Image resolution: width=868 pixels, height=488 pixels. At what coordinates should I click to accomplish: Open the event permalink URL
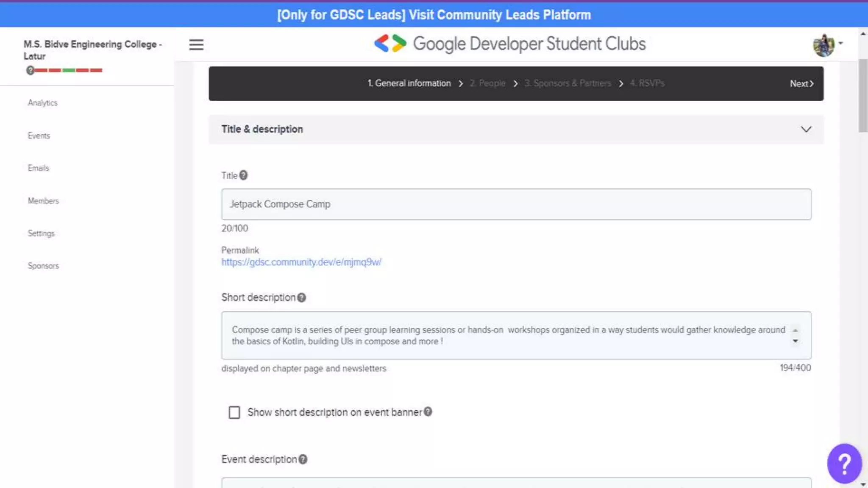(x=301, y=262)
